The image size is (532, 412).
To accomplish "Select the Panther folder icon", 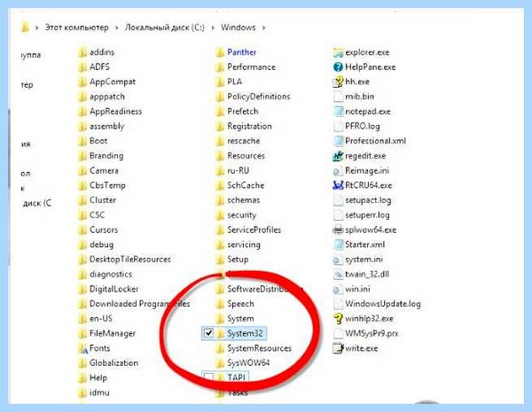I will pyautogui.click(x=220, y=52).
